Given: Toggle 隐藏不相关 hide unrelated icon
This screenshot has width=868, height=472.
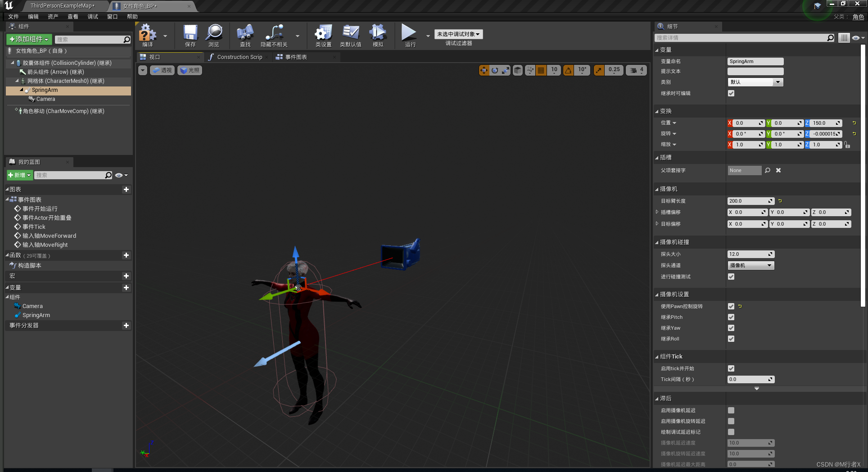Looking at the screenshot, I should point(274,36).
